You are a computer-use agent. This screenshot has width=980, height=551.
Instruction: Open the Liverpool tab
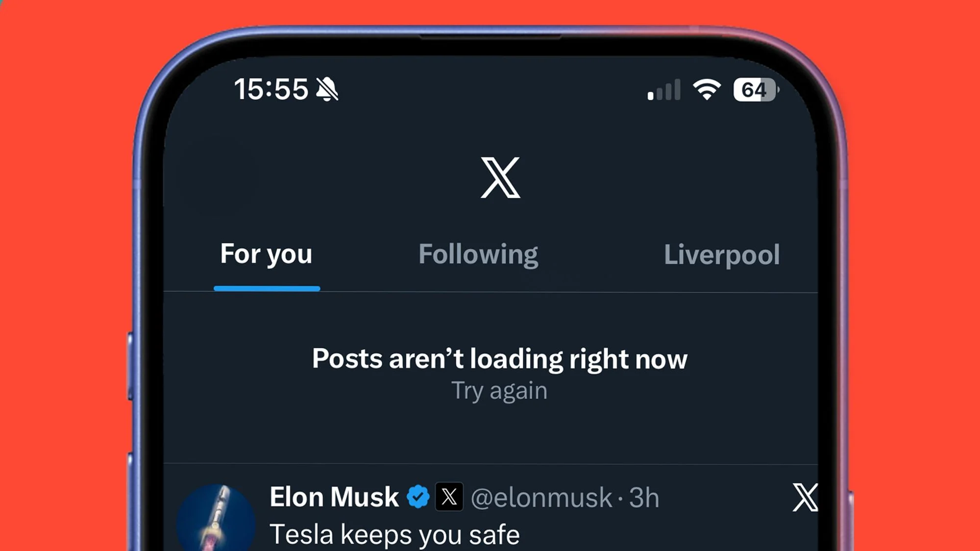click(x=721, y=255)
